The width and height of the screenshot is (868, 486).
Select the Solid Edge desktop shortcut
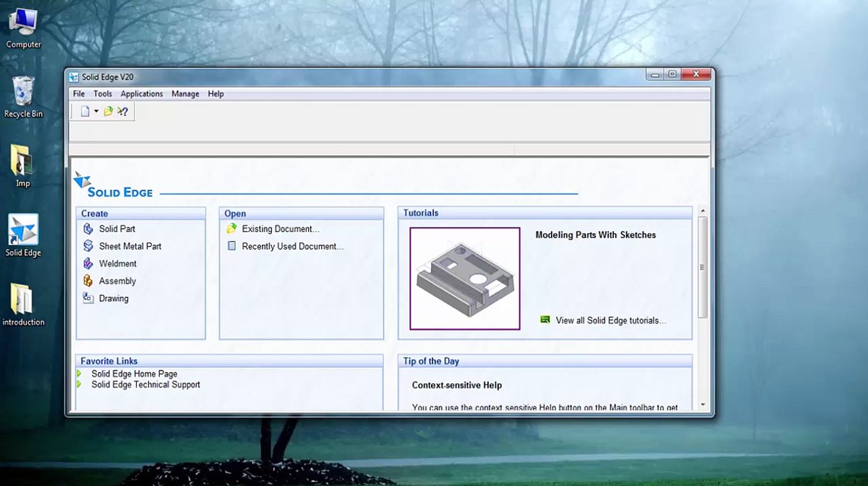tap(23, 236)
